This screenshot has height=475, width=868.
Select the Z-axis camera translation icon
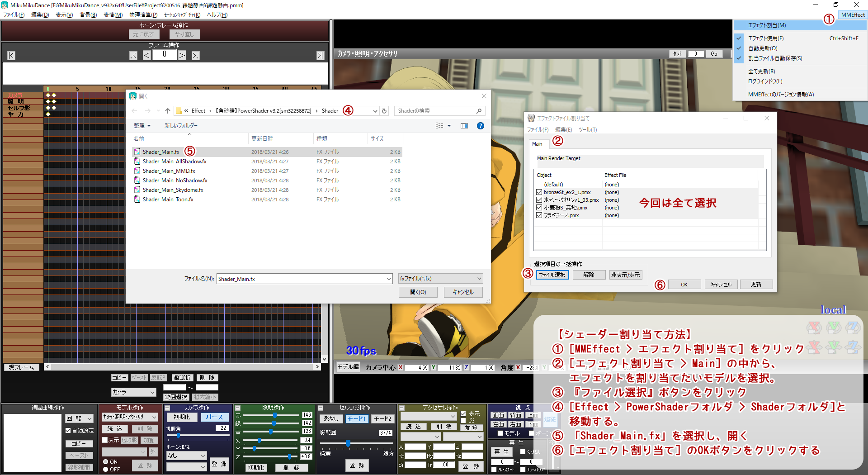click(x=853, y=347)
